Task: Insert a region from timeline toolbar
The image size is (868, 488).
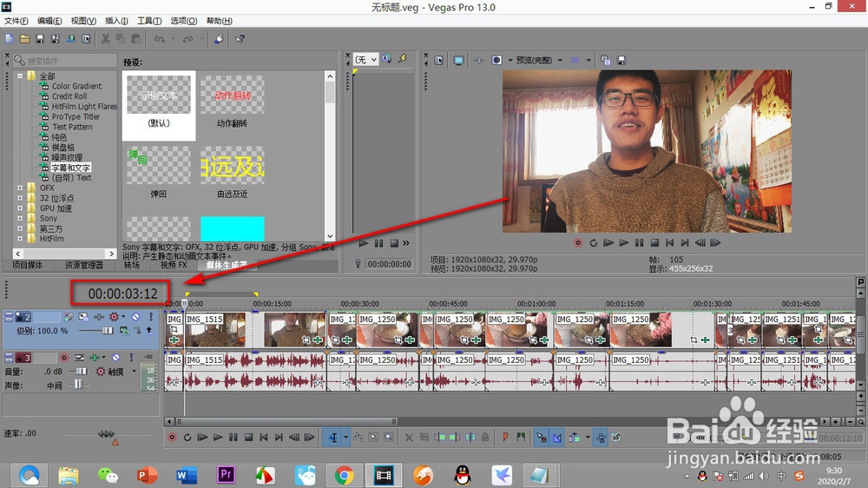Action: tap(521, 438)
